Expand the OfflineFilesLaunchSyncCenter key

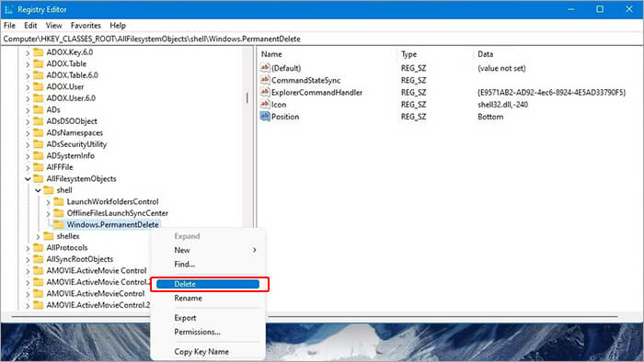click(48, 213)
